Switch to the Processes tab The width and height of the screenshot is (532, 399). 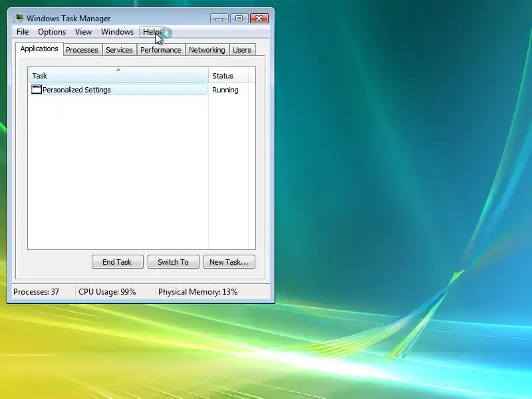coord(82,50)
